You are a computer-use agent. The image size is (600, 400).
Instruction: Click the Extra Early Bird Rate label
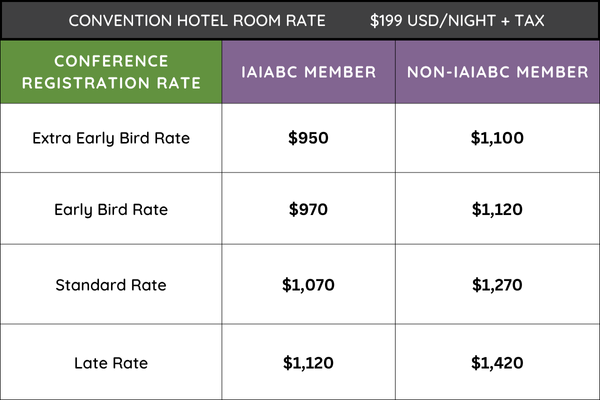(x=111, y=137)
